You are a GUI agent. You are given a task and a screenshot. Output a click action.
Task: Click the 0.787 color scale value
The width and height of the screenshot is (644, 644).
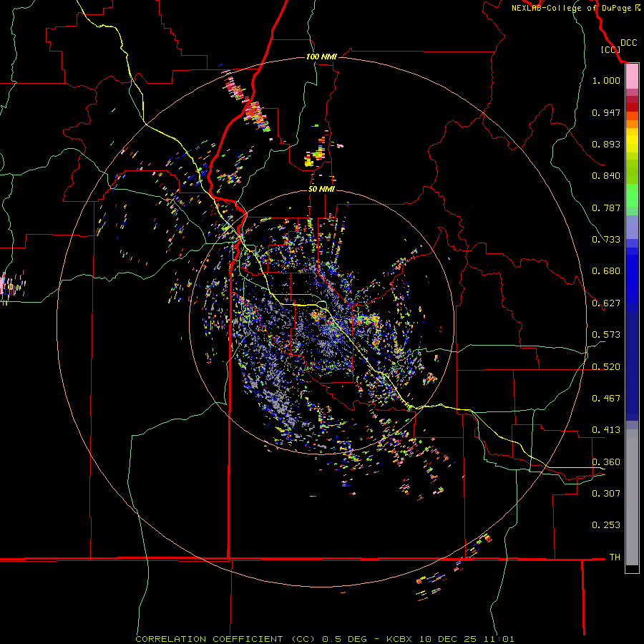(606, 208)
